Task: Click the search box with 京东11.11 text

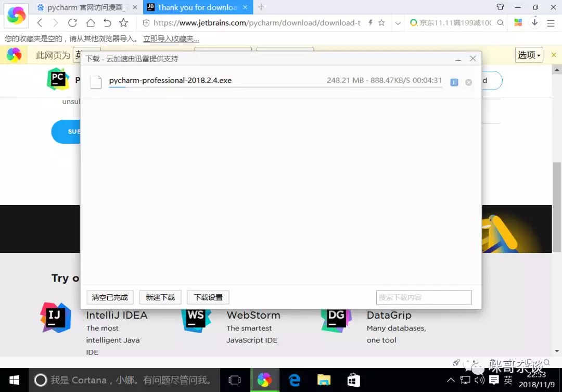Action: pyautogui.click(x=456, y=23)
